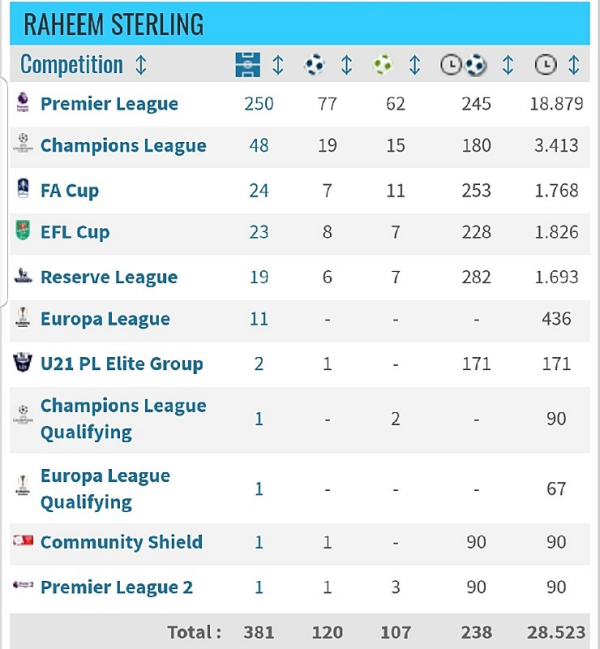The height and width of the screenshot is (649, 600).
Task: Click the minutes played clock icon
Action: pos(545,65)
